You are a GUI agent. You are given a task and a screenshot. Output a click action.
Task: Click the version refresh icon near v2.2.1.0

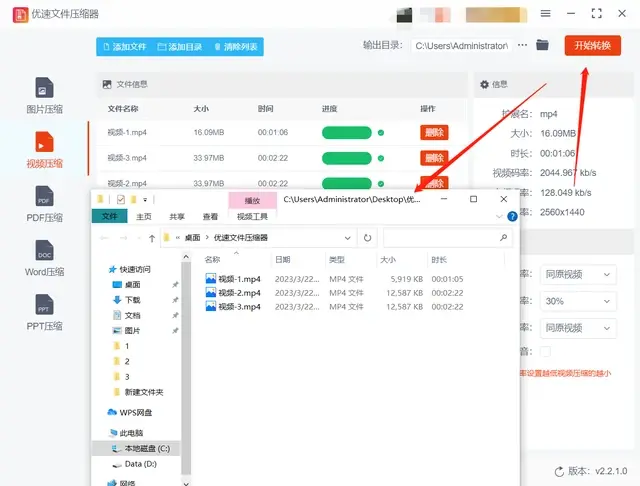559,472
